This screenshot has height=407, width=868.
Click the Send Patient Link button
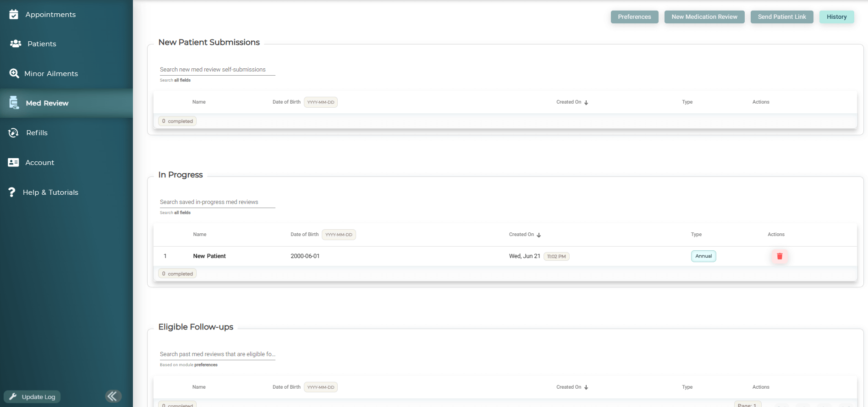pyautogui.click(x=781, y=17)
